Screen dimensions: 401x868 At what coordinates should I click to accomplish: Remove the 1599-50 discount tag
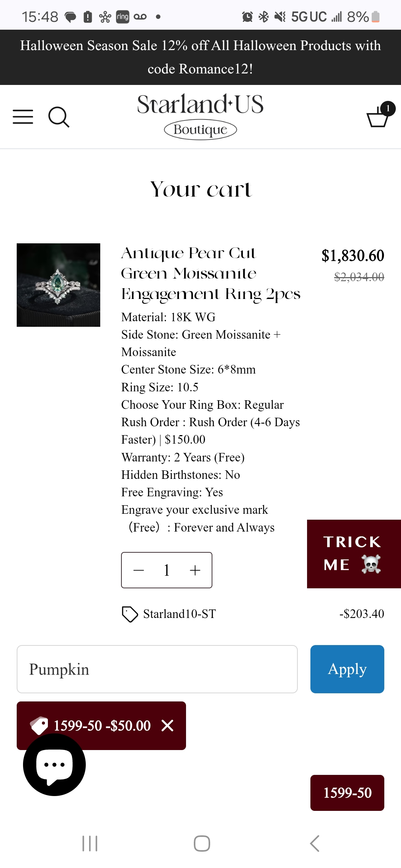coord(167,726)
